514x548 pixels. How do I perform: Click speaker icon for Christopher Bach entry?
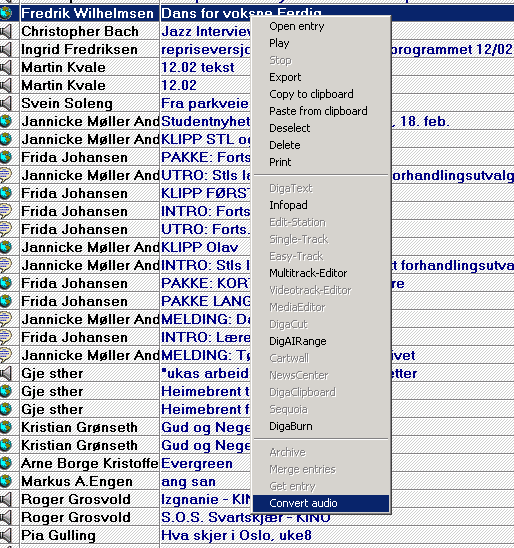(6, 31)
